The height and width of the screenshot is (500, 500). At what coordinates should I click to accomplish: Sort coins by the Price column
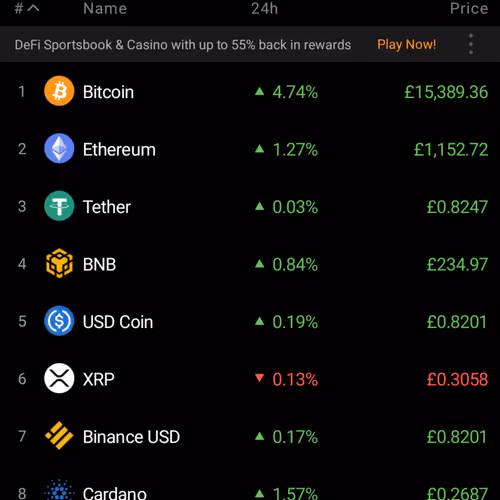(x=469, y=8)
